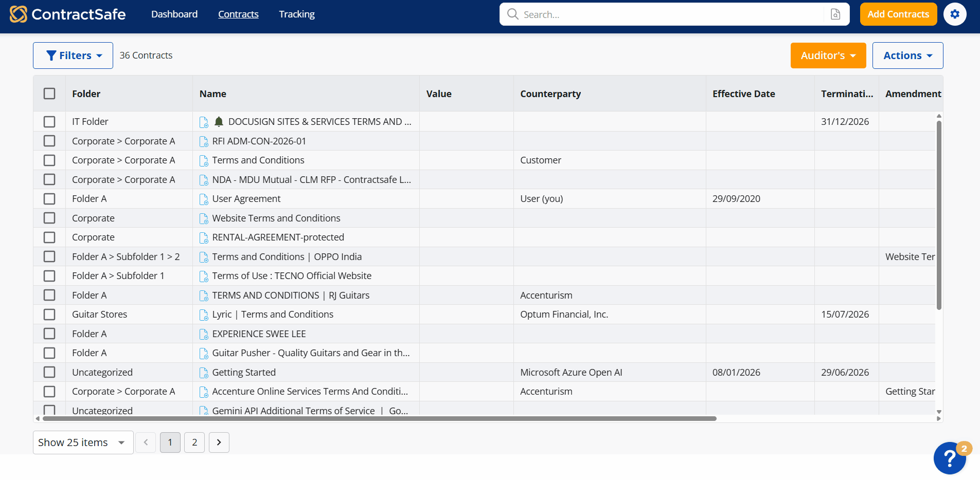Click the ContractSafe logo icon

pyautogui.click(x=19, y=14)
